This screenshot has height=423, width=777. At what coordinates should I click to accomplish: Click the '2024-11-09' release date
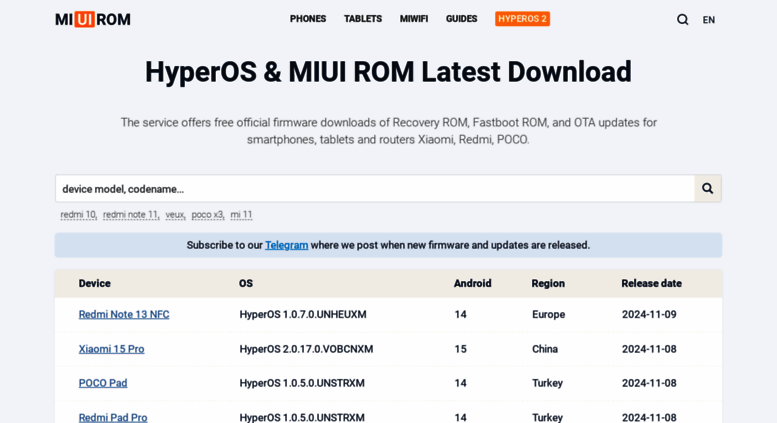coord(649,315)
